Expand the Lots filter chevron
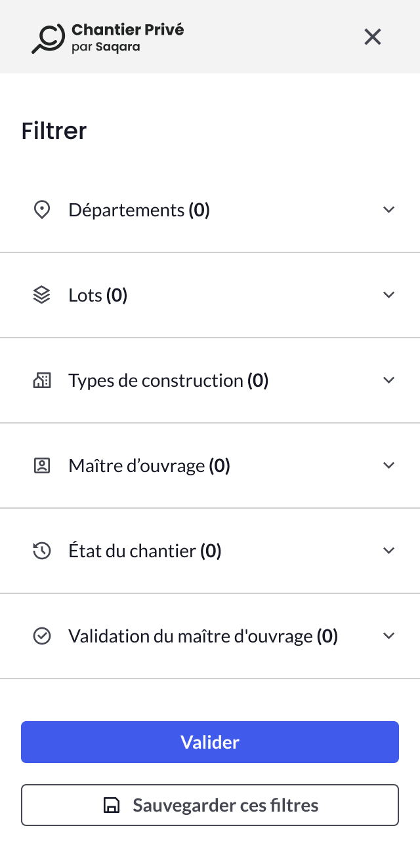 tap(388, 295)
